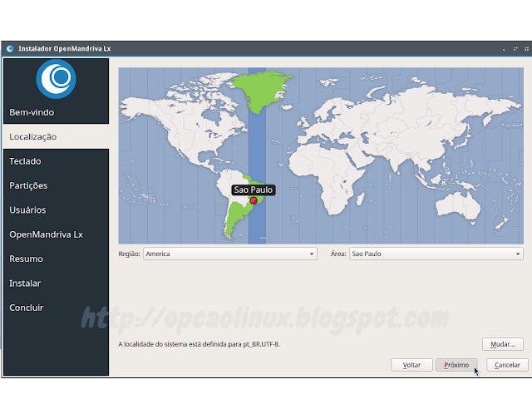Select the Concluir step in the sidebar
This screenshot has height=399, width=532.
[x=27, y=308]
